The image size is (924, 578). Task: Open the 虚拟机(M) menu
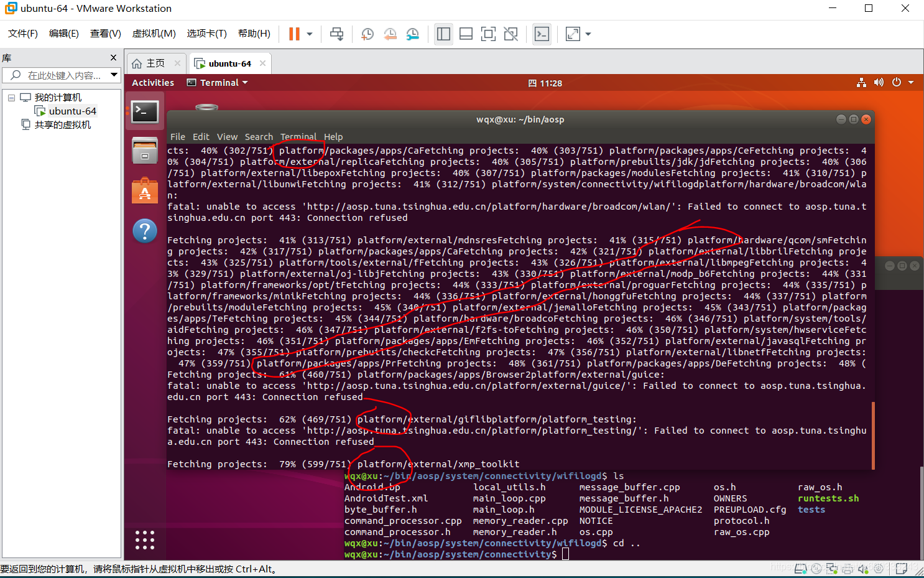(154, 34)
